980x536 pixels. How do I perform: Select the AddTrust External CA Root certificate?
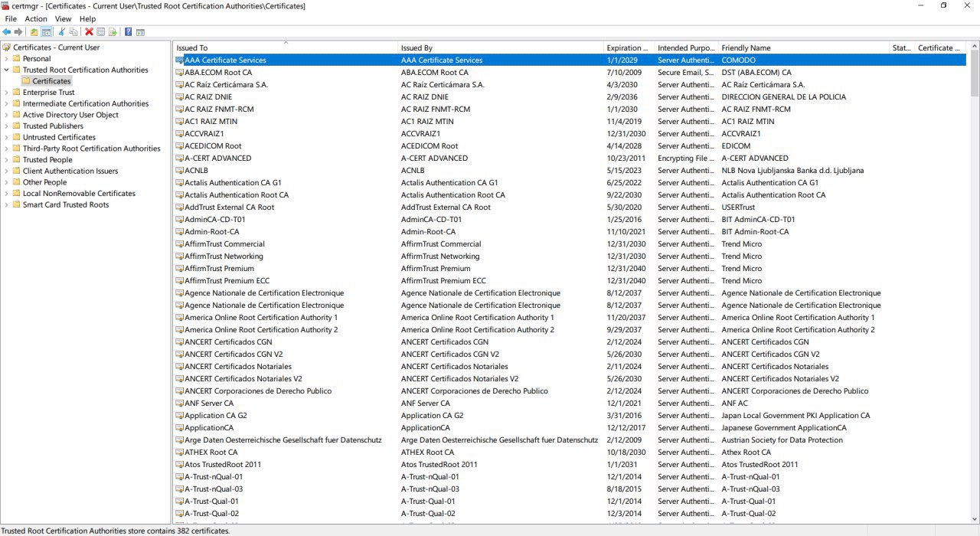[x=229, y=207]
